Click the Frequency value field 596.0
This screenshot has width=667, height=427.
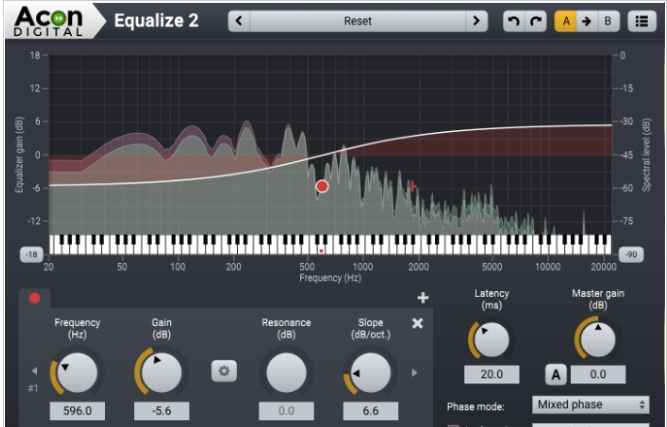pos(77,411)
